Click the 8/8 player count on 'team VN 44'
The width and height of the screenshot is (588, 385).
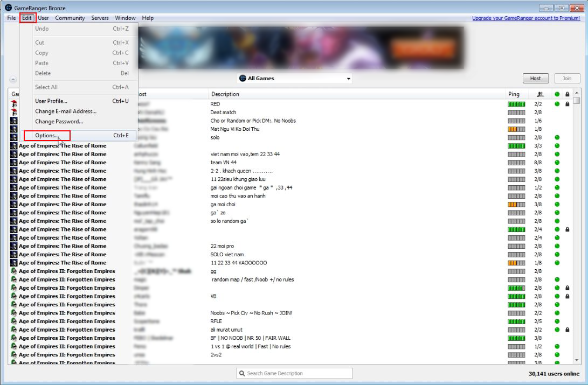pos(538,163)
